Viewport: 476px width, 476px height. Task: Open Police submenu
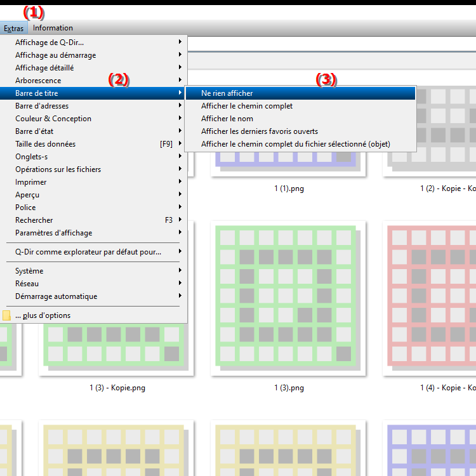(x=93, y=208)
